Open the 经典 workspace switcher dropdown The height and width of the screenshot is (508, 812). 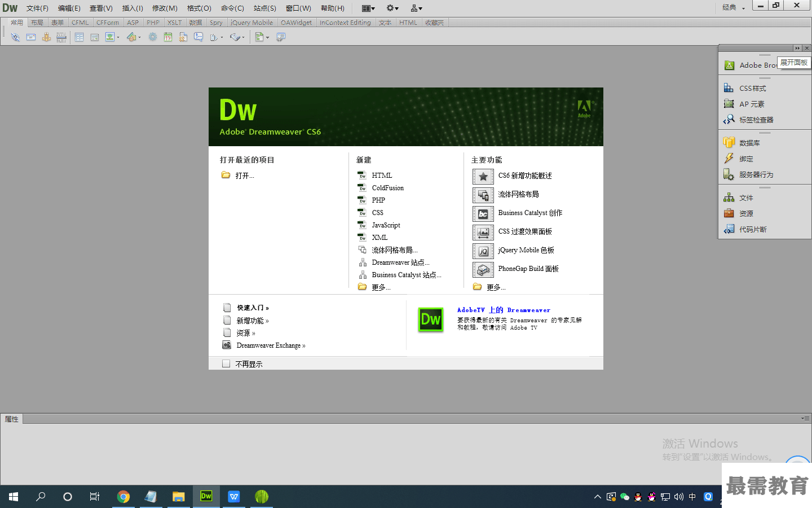(x=734, y=7)
